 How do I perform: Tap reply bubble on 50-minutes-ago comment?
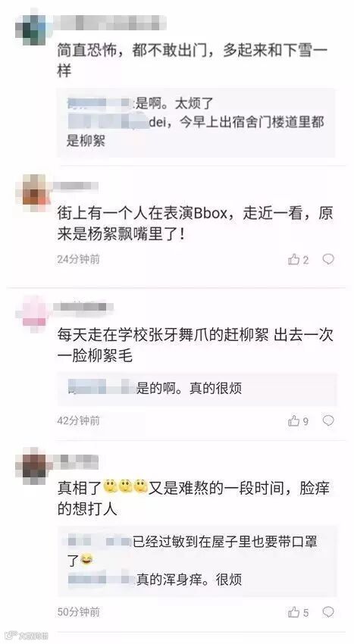click(328, 612)
